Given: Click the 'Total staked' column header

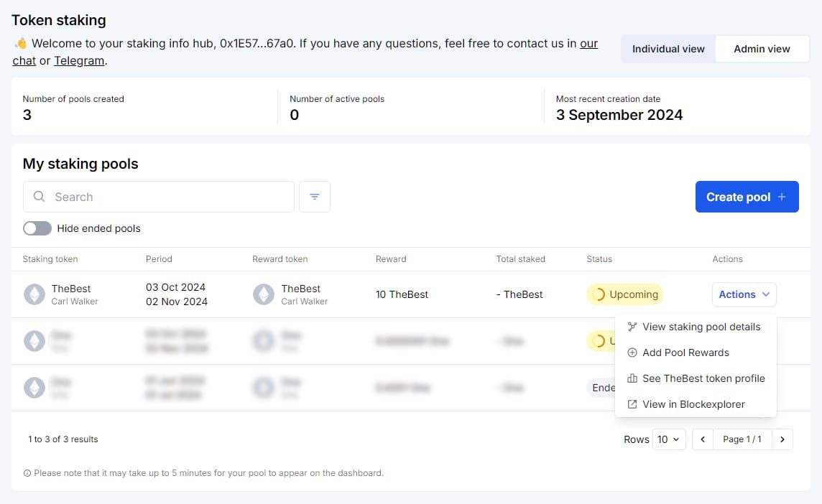Looking at the screenshot, I should (x=520, y=258).
